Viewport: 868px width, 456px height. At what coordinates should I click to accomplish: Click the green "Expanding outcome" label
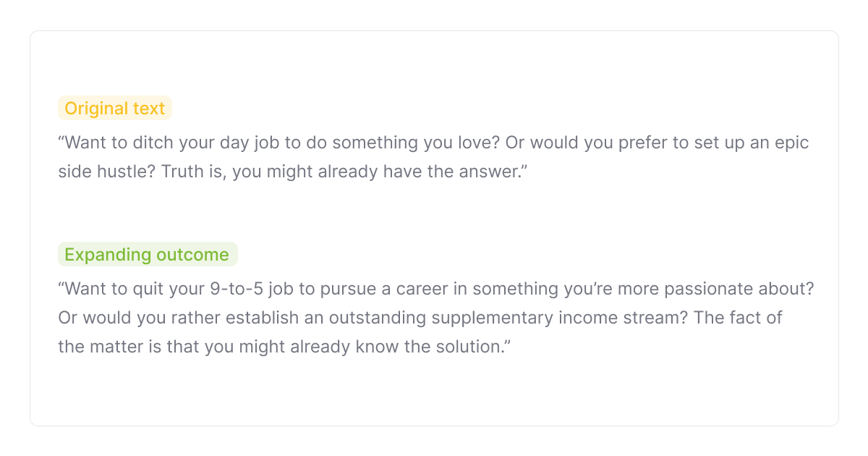pyautogui.click(x=147, y=255)
